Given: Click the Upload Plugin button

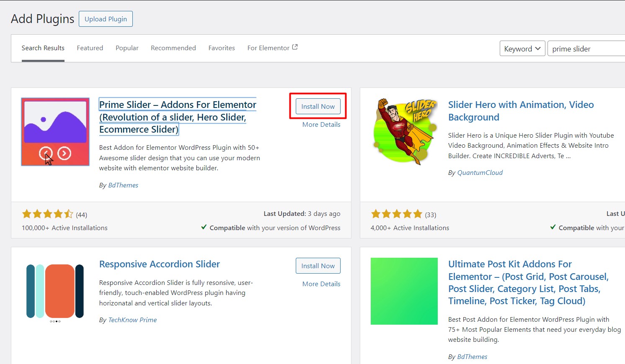Looking at the screenshot, I should click(106, 19).
